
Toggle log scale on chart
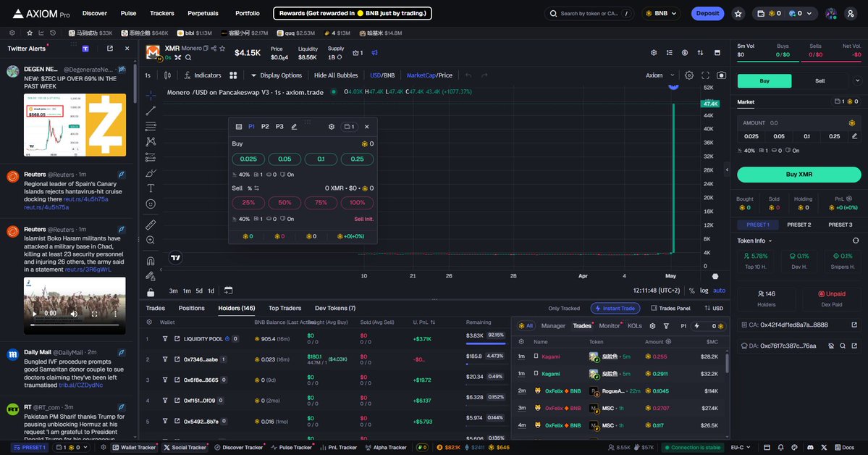click(x=704, y=291)
